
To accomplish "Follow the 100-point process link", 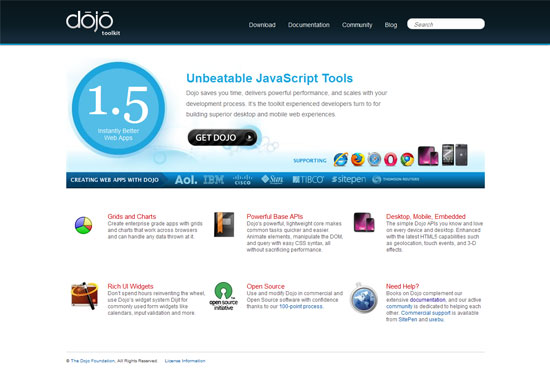I will [301, 306].
